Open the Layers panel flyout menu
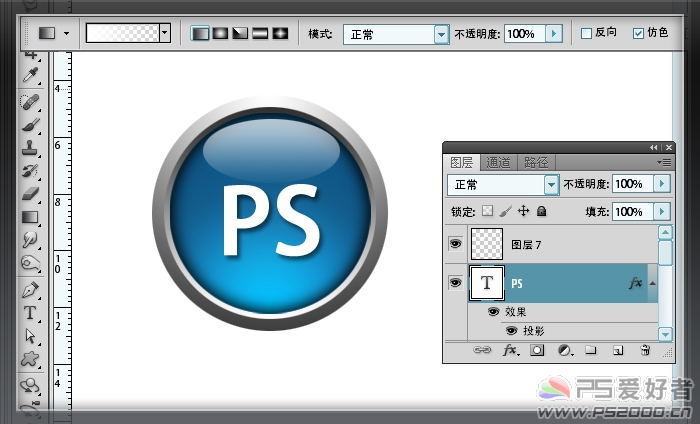Image resolution: width=700 pixels, height=424 pixels. [664, 162]
